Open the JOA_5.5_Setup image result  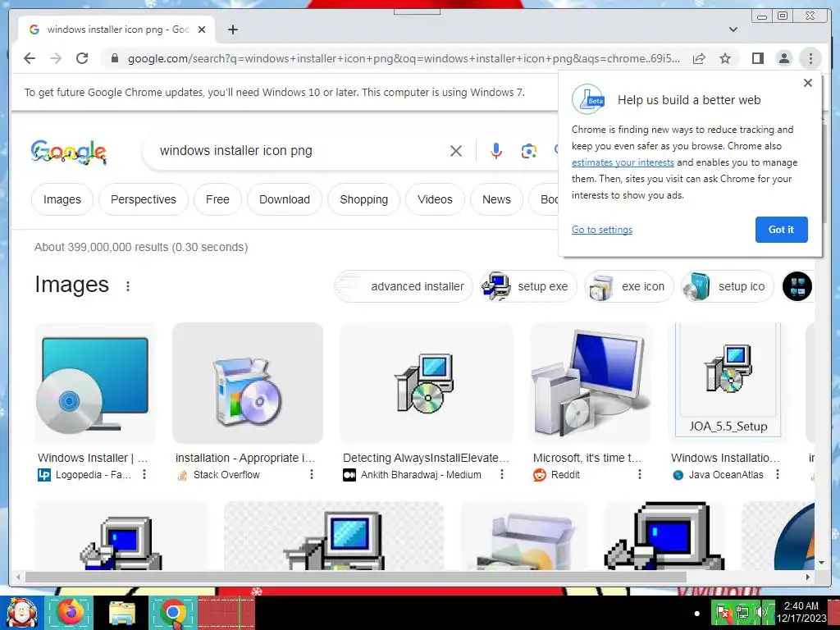click(728, 380)
